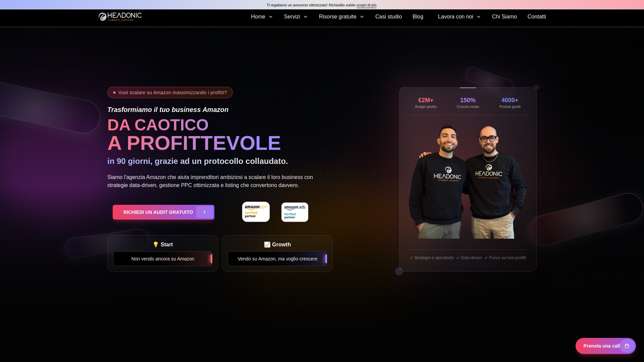The height and width of the screenshot is (362, 644).
Task: Click the Headonic logo in header
Action: (x=120, y=17)
